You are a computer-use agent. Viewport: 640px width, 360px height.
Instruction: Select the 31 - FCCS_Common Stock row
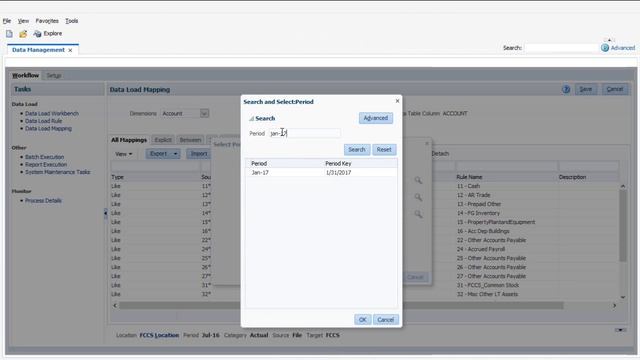point(488,285)
